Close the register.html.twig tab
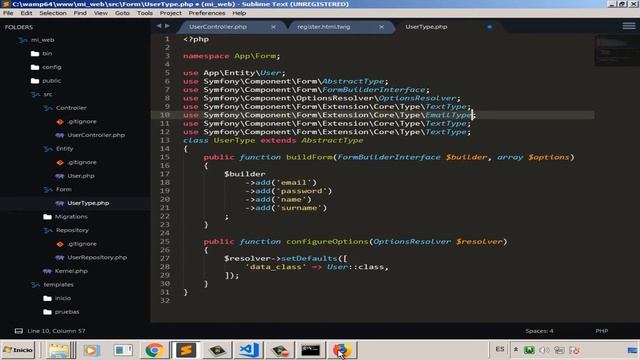The width and height of the screenshot is (640, 360). click(x=381, y=27)
